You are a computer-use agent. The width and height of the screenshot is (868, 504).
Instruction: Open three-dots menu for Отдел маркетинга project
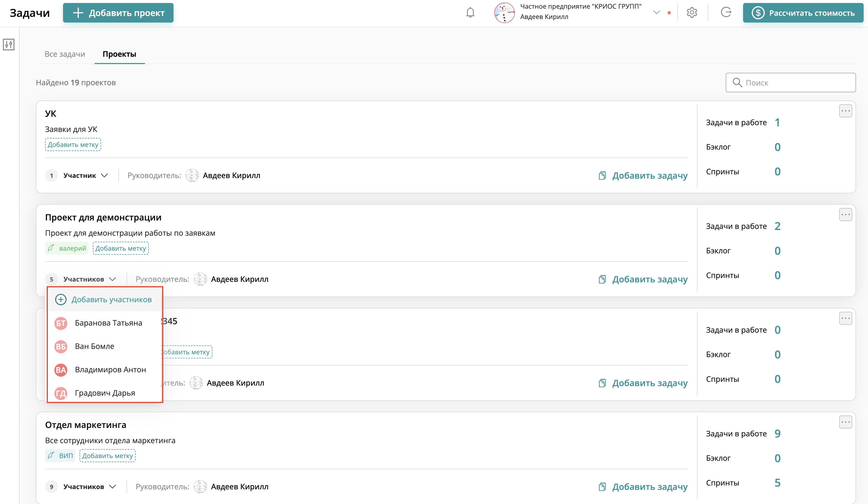[845, 422]
